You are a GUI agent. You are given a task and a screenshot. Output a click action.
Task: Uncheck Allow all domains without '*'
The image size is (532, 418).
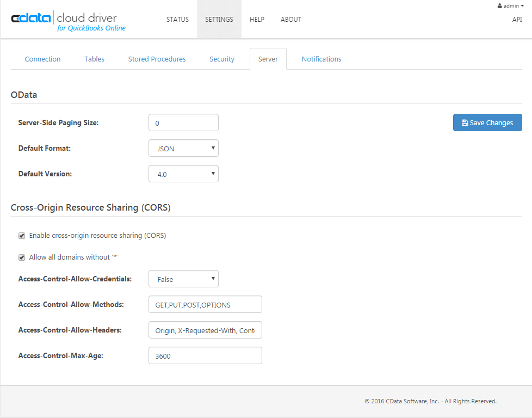coord(22,257)
